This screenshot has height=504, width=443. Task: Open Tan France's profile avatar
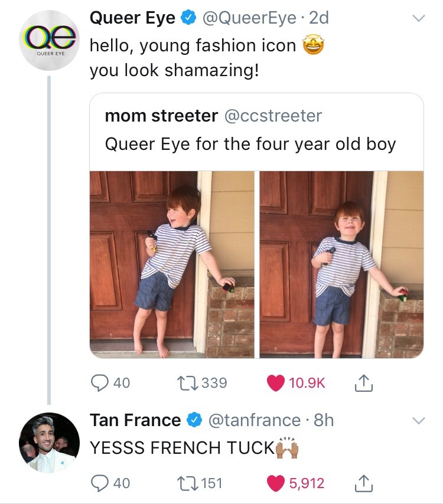pos(50,443)
